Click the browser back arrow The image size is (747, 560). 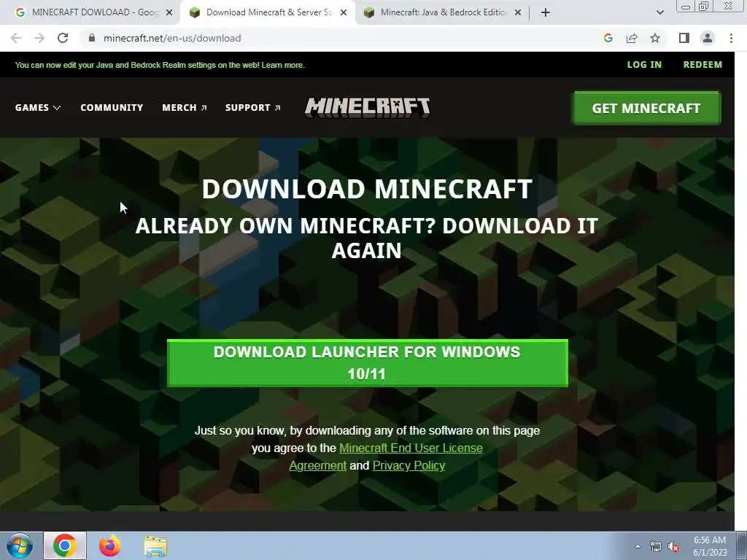16,38
